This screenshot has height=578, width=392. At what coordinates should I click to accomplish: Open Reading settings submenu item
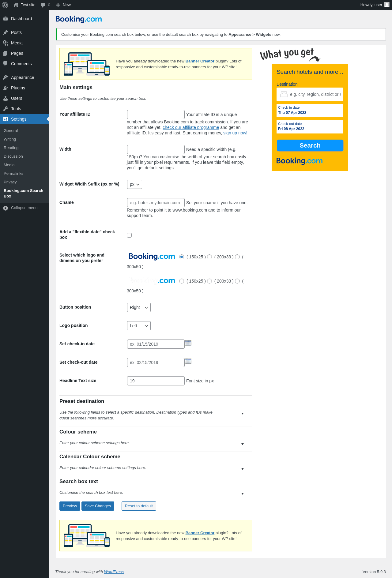tap(11, 148)
